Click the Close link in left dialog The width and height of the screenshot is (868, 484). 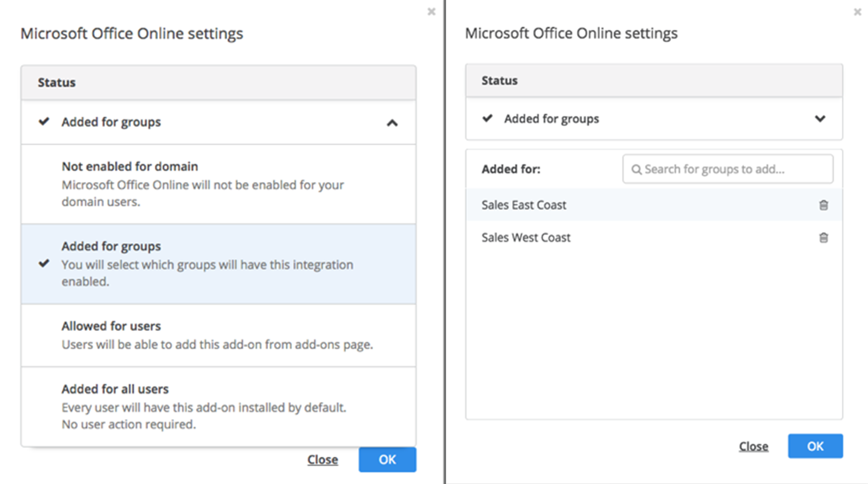pyautogui.click(x=322, y=459)
